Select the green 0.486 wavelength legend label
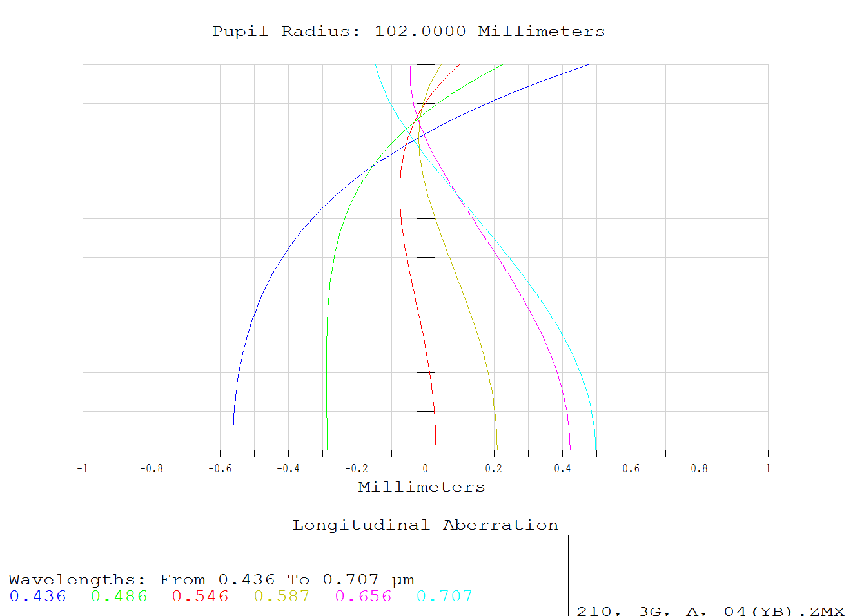This screenshot has width=853, height=616. (x=119, y=596)
